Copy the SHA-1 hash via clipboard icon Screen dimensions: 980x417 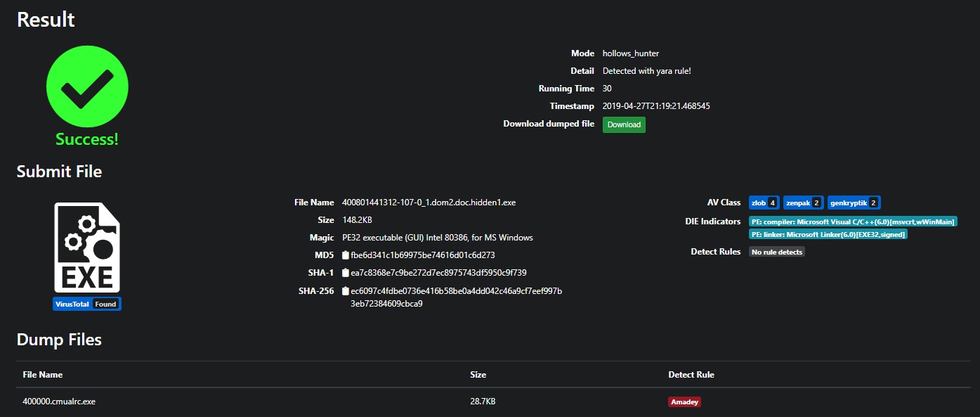pos(345,273)
